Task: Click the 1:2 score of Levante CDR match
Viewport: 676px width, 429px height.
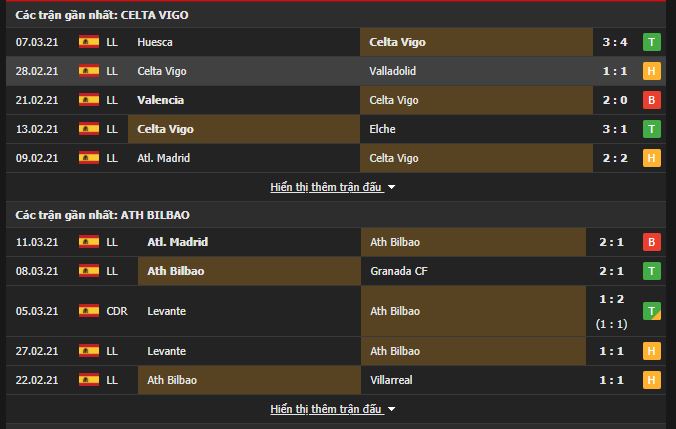Action: 611,299
